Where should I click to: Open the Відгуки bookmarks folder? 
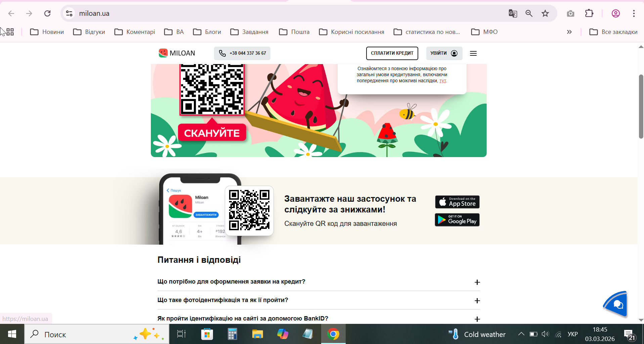[x=89, y=32]
